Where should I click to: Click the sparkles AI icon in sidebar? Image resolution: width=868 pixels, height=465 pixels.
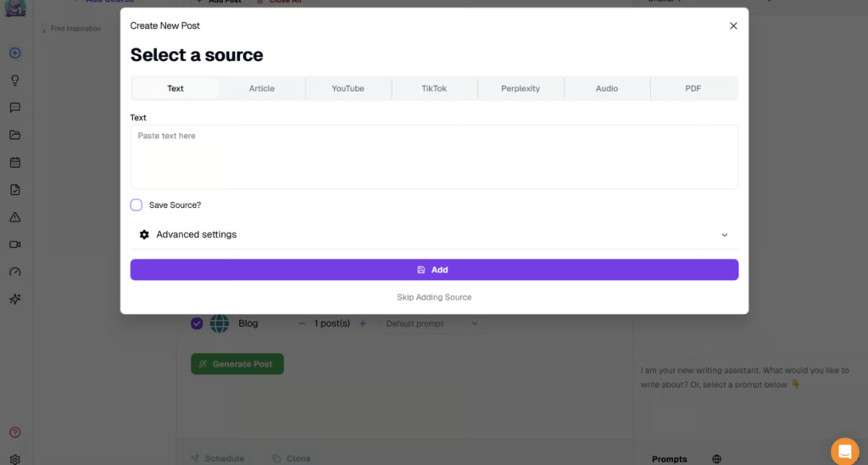(14, 299)
